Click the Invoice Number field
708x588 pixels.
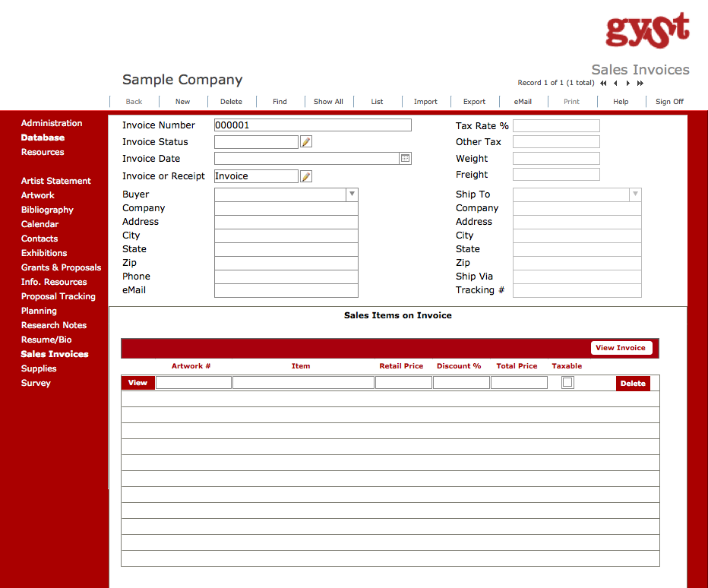click(x=312, y=125)
